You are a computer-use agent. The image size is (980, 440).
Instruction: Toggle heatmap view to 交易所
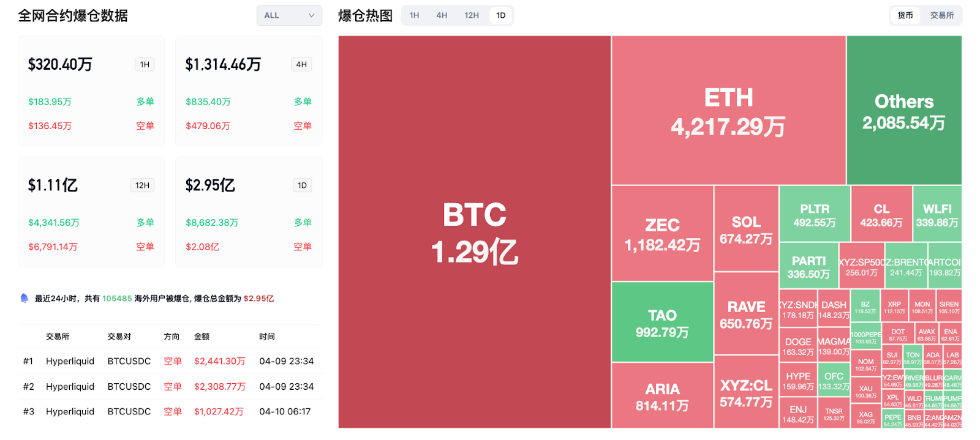942,15
